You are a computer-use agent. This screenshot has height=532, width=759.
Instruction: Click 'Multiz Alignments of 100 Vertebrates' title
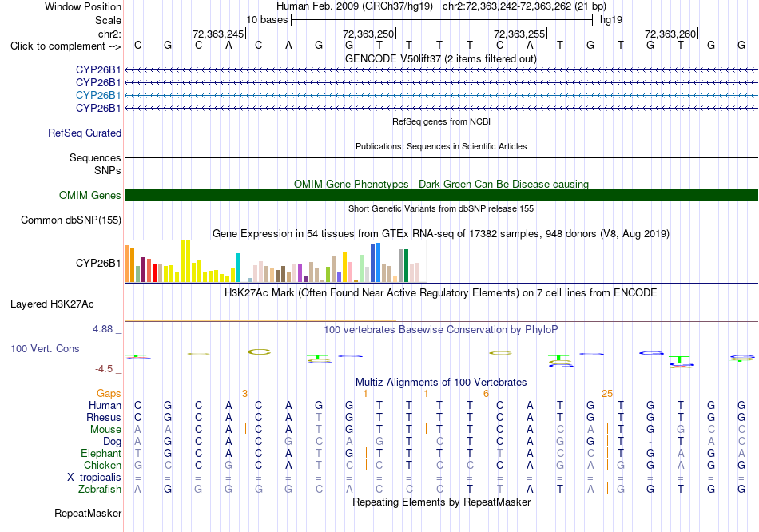[x=441, y=382]
